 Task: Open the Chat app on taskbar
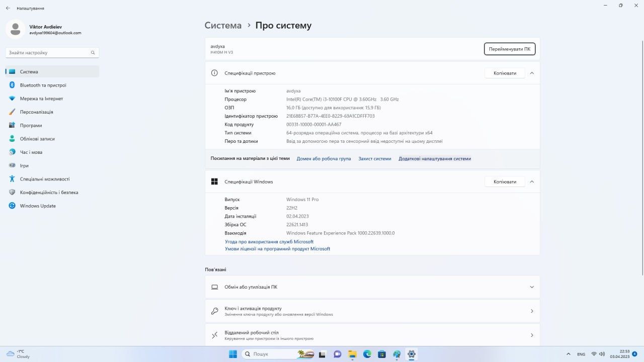338,354
